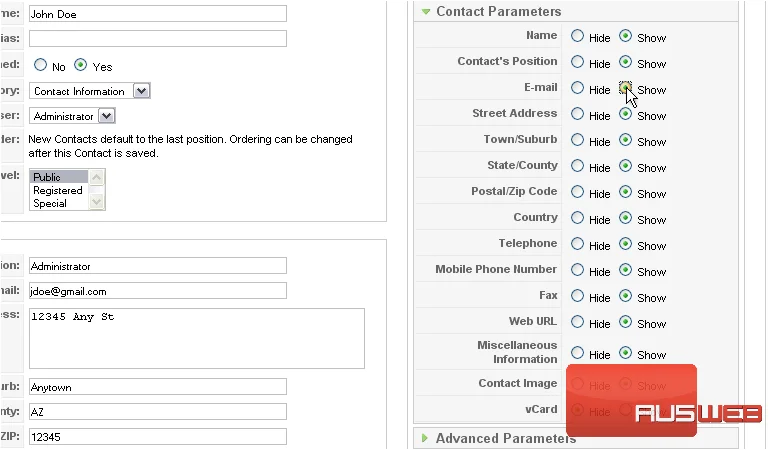776x450 pixels.
Task: Choose Show for Street Address
Action: pos(626,114)
